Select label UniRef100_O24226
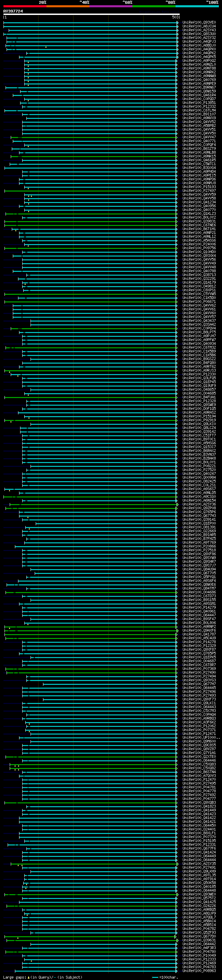 tap(199, 906)
